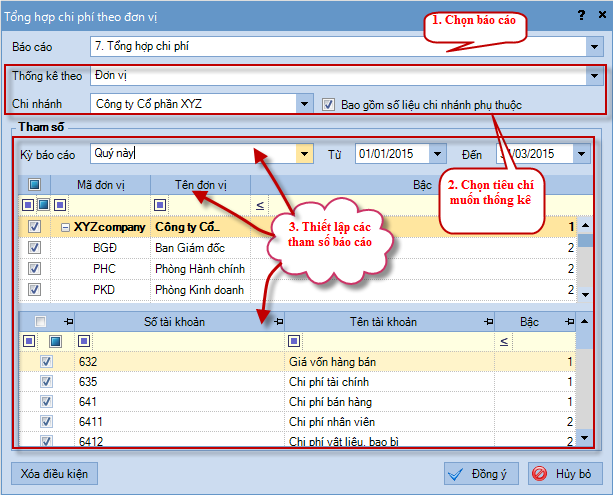The image size is (613, 495).
Task: Click the Tên tài khoản filter operator icon
Action: (294, 341)
